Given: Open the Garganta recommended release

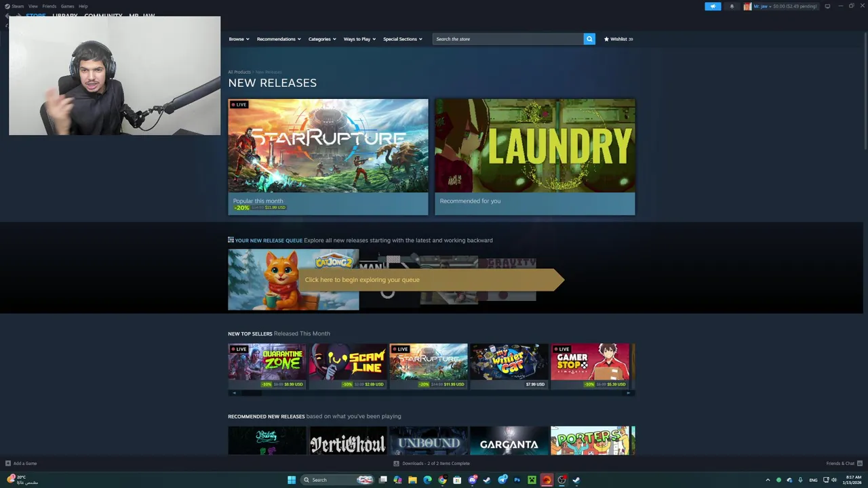Looking at the screenshot, I should [509, 441].
